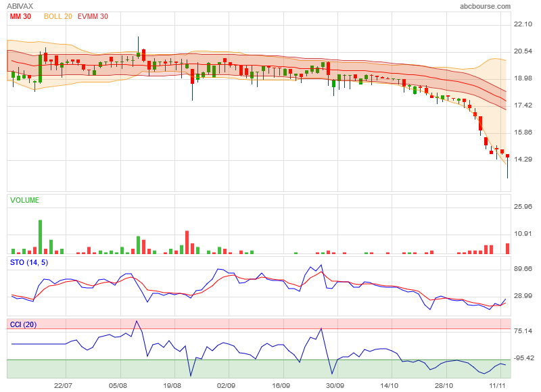Click the highest CCI peak in the overbought zone
This screenshot has height=392, width=541.
pos(137,321)
